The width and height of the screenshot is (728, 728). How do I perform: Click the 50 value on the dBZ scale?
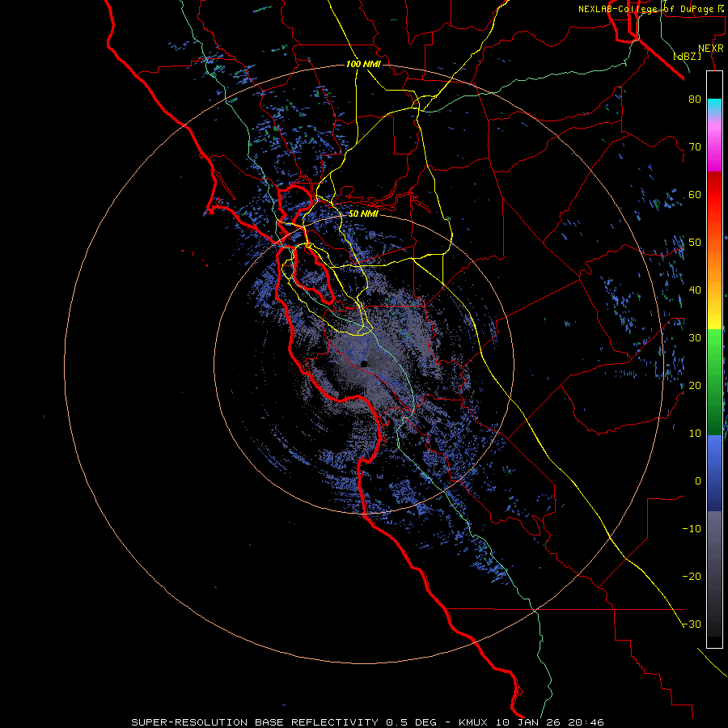coord(695,243)
